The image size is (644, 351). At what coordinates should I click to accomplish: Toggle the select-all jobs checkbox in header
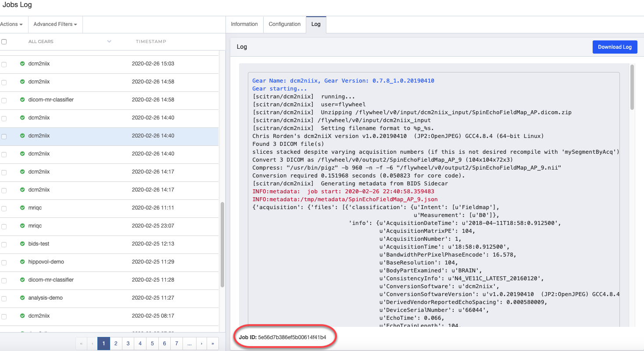pyautogui.click(x=4, y=42)
